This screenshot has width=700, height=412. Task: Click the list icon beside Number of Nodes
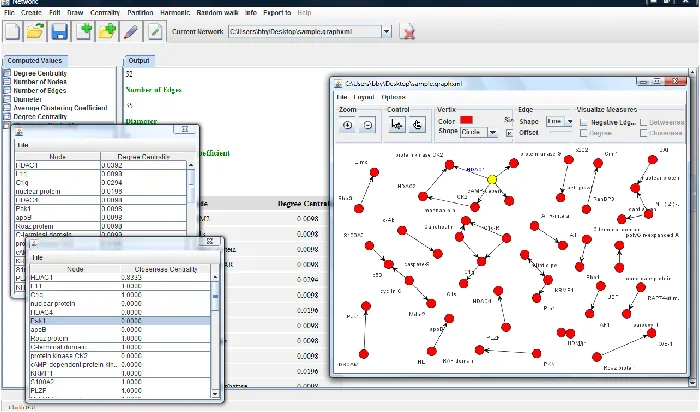point(7,82)
